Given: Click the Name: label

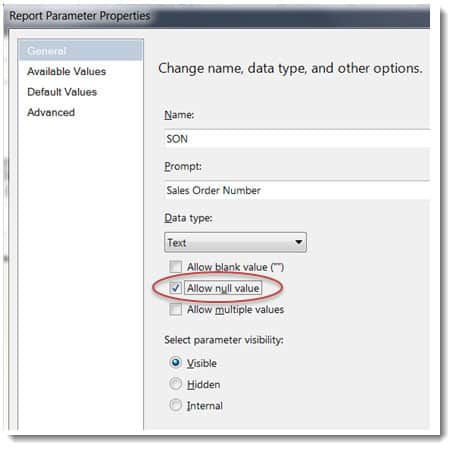Looking at the screenshot, I should [179, 115].
